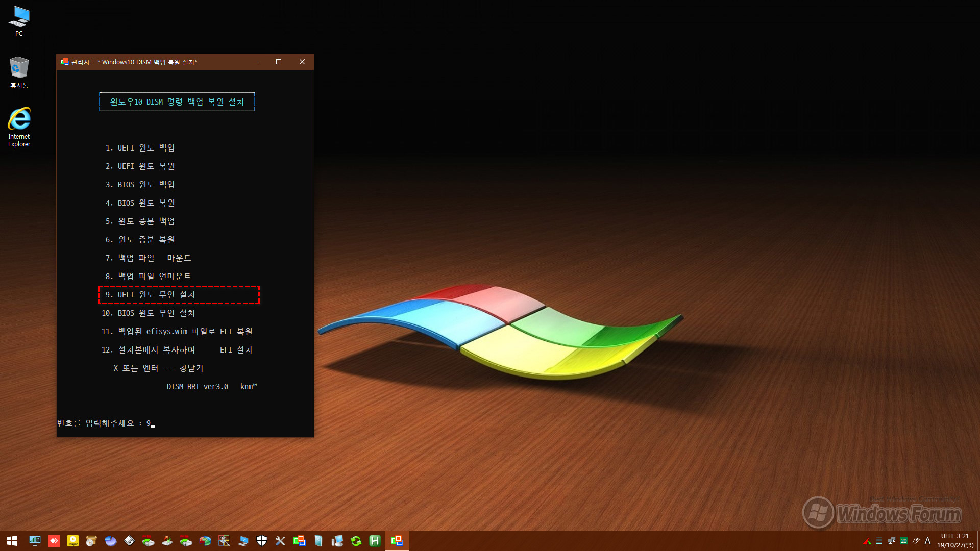
Task: Open the box with disc taskbar icon
Action: pos(92,541)
